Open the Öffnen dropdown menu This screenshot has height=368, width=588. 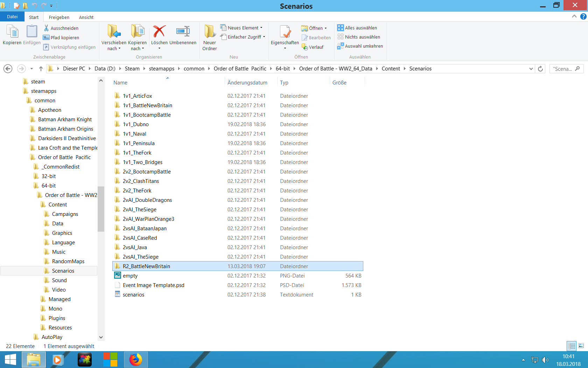point(325,28)
